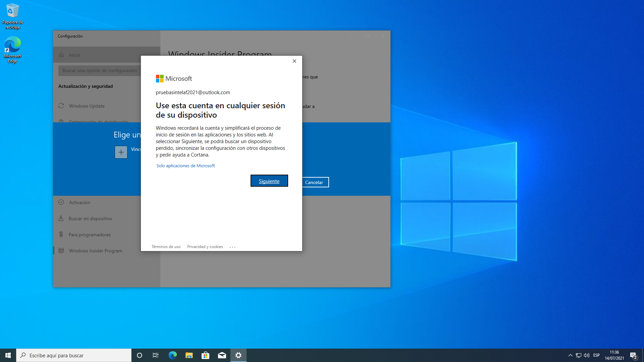Open File Explorer from taskbar
Image resolution: width=644 pixels, height=362 pixels.
click(x=189, y=355)
